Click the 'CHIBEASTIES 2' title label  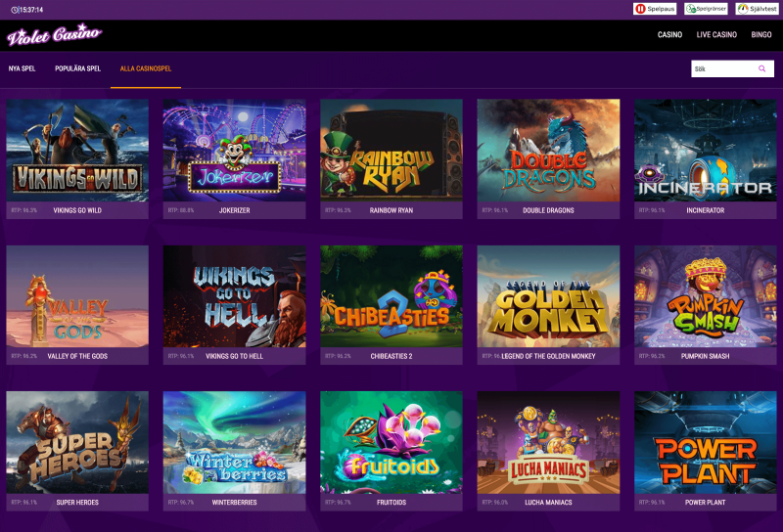click(391, 356)
